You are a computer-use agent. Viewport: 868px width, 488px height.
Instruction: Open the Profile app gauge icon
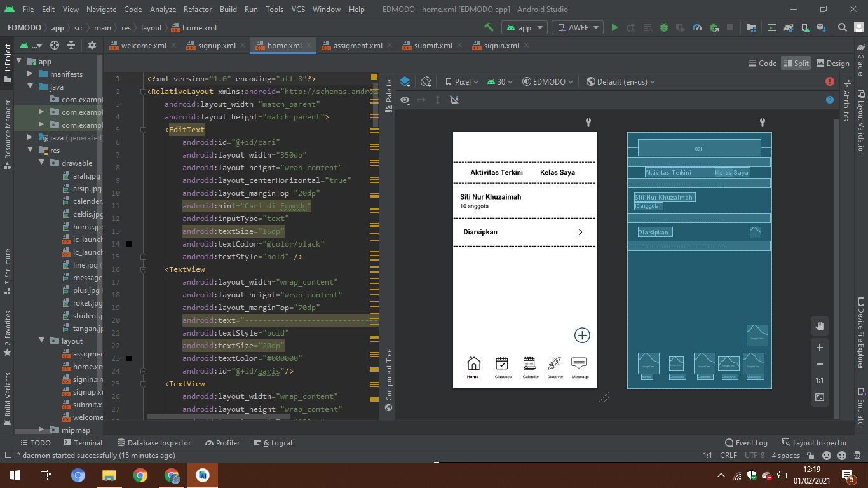697,27
